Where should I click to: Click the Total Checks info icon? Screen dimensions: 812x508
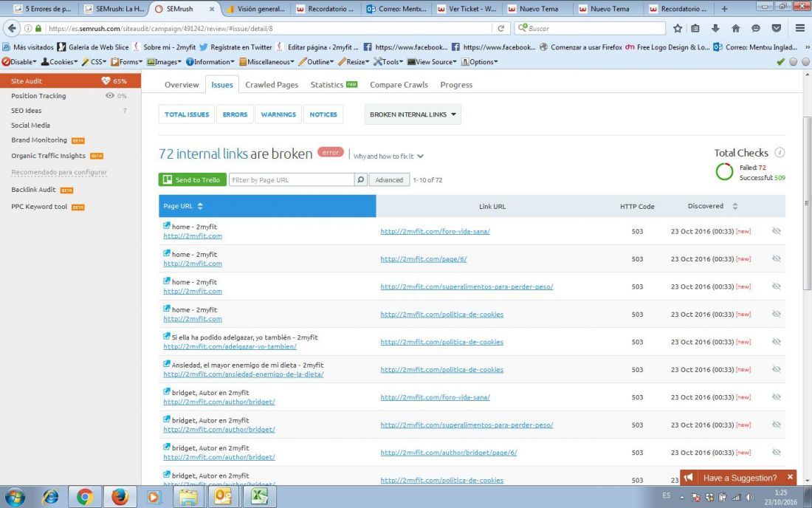[x=780, y=153]
